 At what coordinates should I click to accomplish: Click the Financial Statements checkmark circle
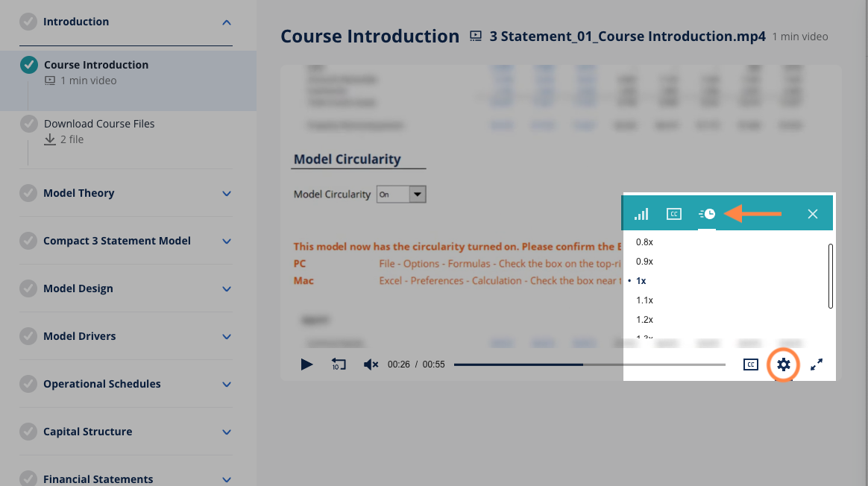click(28, 479)
